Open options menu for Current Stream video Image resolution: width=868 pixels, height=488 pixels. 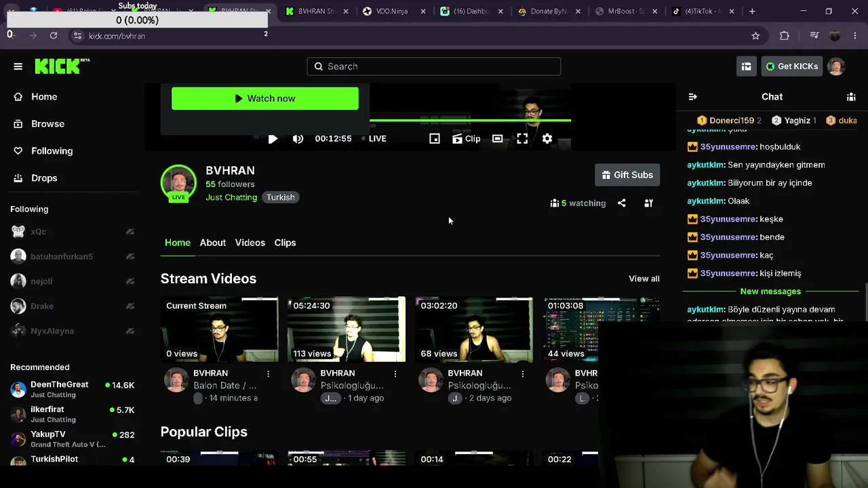pyautogui.click(x=269, y=373)
